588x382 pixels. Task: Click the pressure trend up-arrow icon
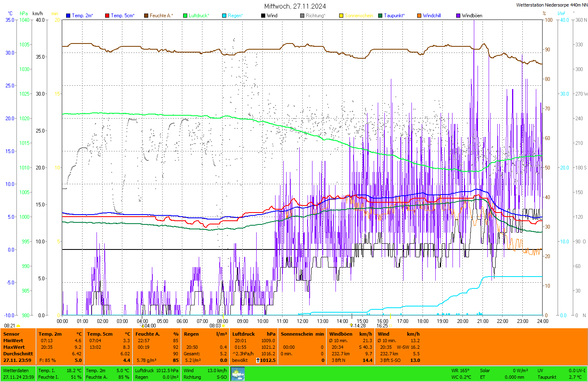pos(258,360)
